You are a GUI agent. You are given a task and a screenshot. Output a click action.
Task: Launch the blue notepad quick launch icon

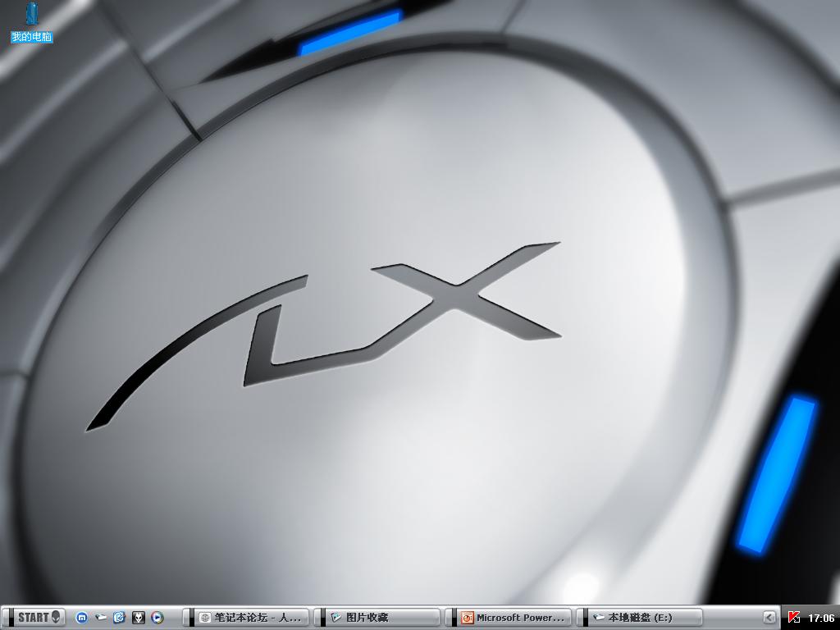tap(119, 618)
